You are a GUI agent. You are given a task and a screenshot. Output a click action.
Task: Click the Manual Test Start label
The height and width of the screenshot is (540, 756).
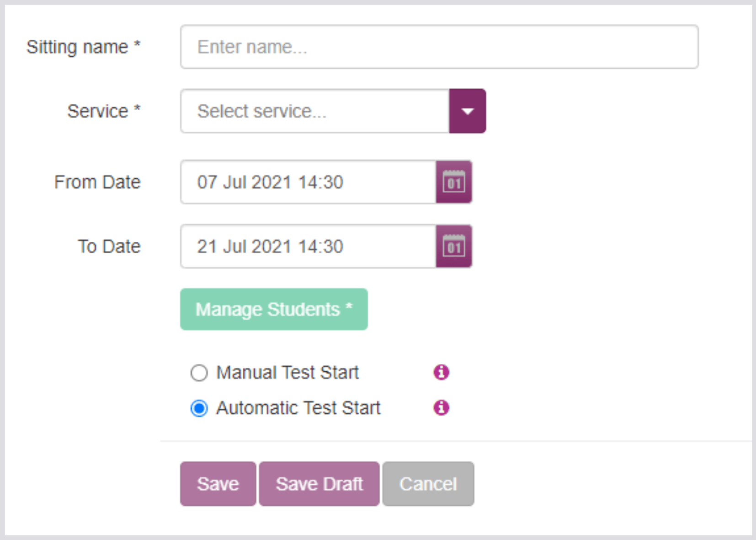(287, 373)
